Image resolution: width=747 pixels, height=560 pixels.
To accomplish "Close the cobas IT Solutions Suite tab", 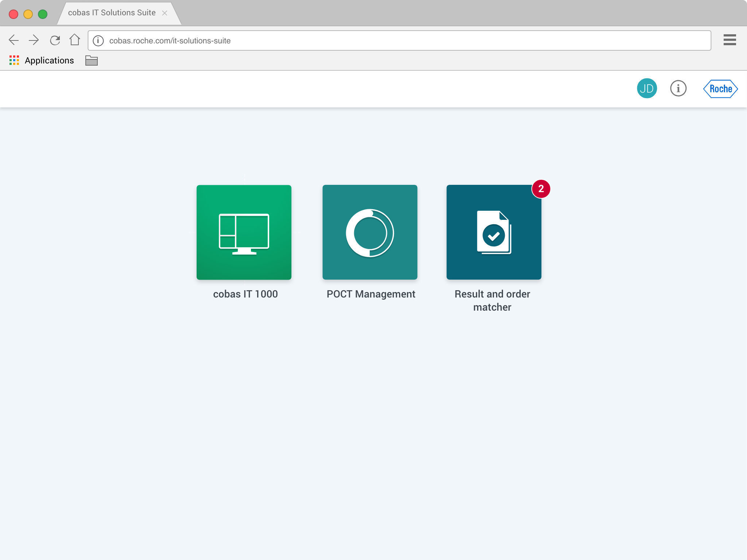I will pos(165,13).
